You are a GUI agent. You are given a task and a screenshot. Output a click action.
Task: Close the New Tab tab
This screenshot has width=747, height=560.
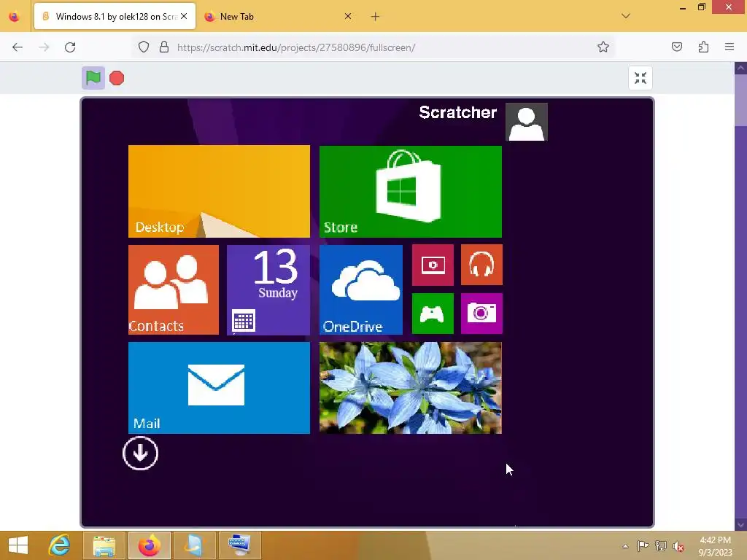[348, 17]
